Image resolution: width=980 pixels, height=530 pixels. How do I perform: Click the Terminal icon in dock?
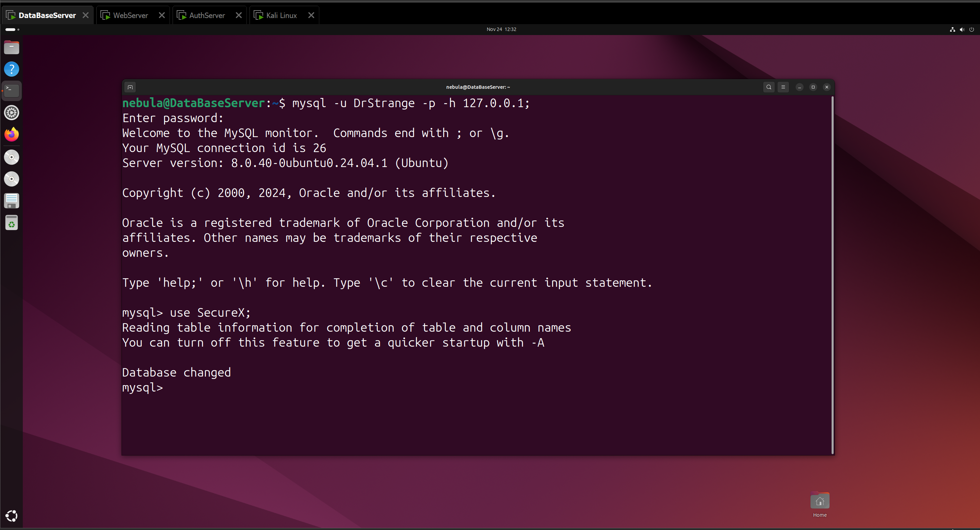(12, 90)
